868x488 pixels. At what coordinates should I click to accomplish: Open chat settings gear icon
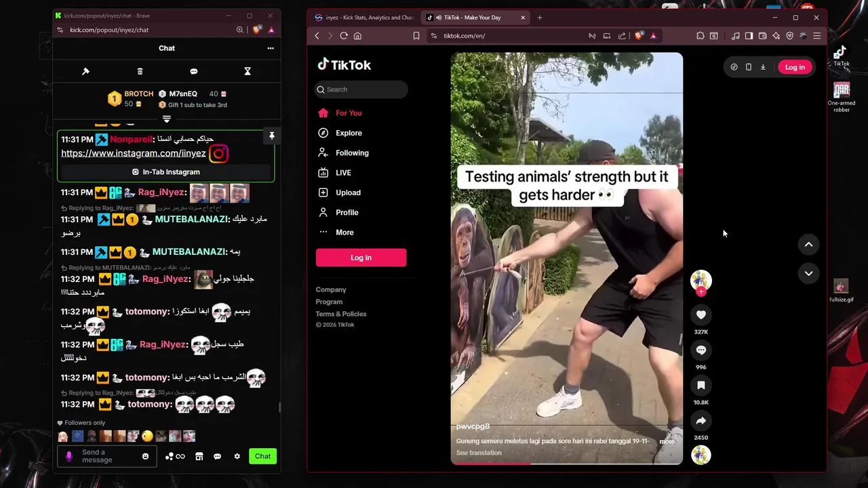pos(237,456)
